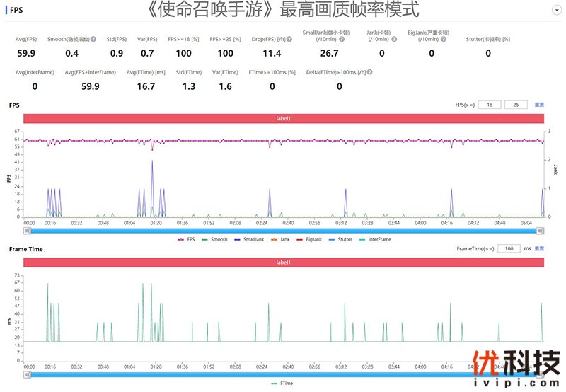Hide the FTime series via legend
The height and width of the screenshot is (392, 566).
point(283,383)
